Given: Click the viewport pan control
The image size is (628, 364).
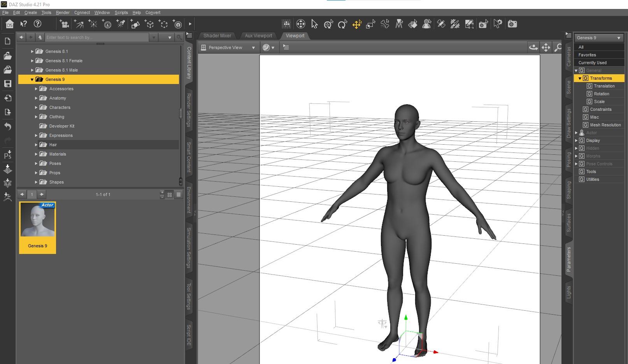Looking at the screenshot, I should click(546, 47).
